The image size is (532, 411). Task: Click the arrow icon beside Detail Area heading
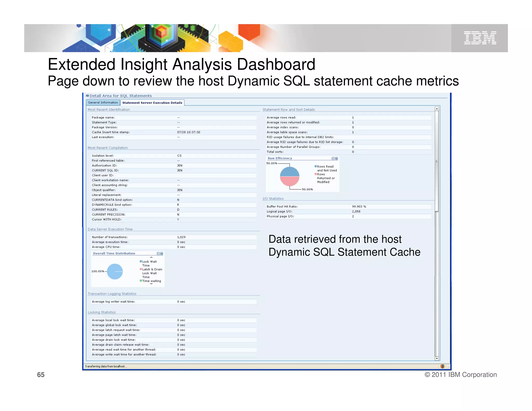(88, 96)
